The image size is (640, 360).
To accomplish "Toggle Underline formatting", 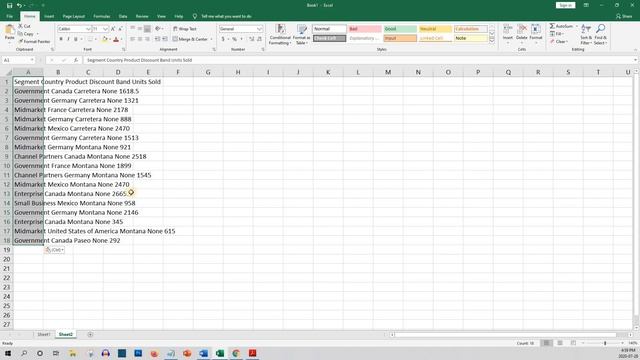I will point(76,39).
